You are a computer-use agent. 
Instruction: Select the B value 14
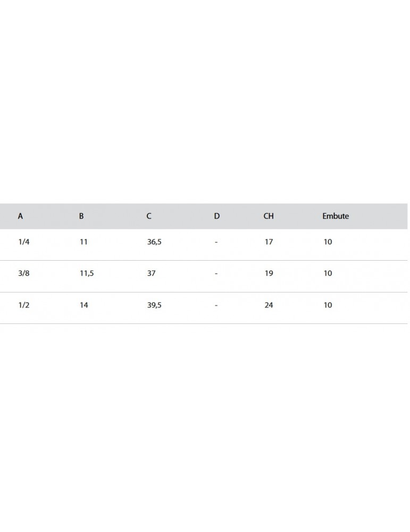[84, 305]
